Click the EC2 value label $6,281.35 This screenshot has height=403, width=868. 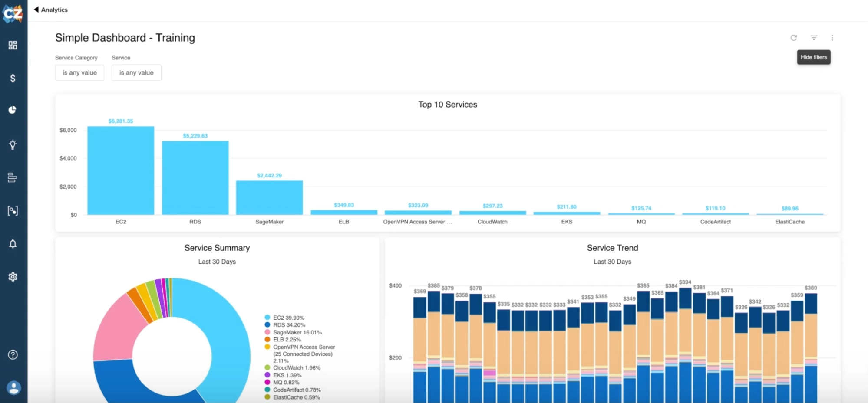tap(121, 121)
